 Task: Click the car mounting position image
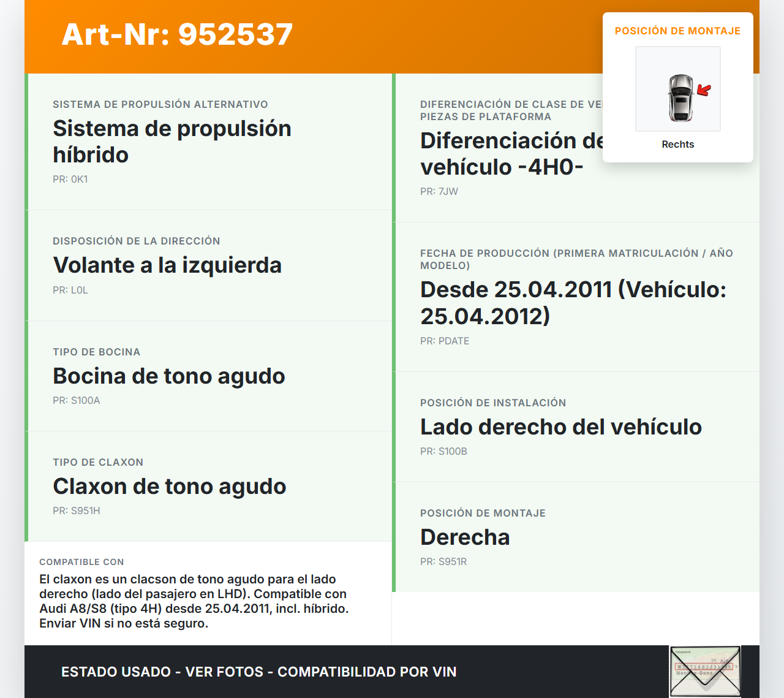pos(678,89)
